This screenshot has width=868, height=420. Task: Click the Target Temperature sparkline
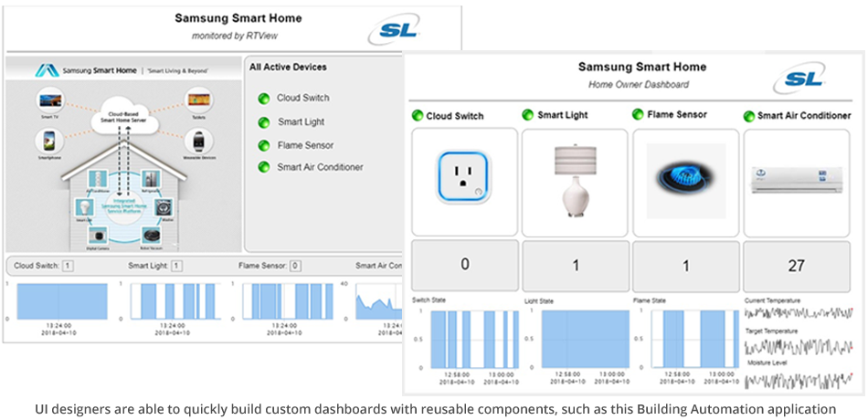pos(799,347)
